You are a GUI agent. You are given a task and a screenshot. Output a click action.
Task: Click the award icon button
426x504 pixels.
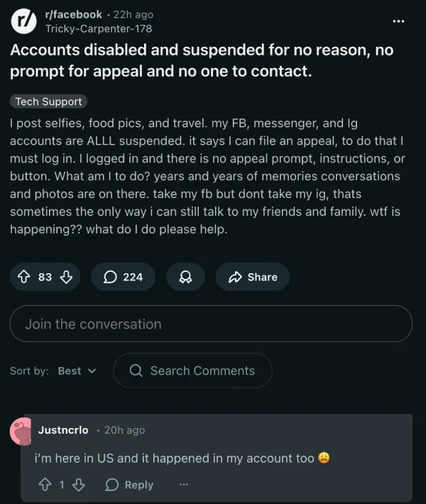click(185, 277)
